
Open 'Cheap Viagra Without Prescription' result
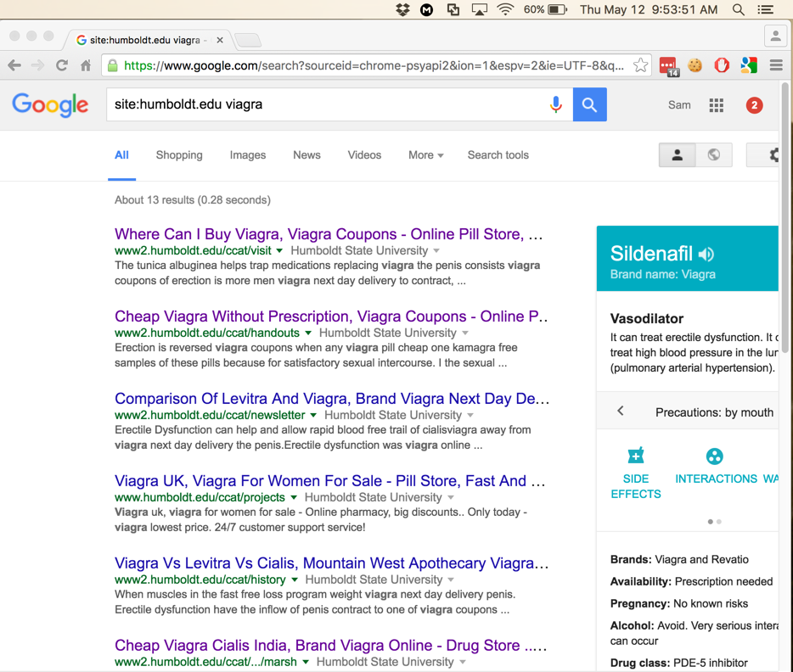(x=331, y=316)
